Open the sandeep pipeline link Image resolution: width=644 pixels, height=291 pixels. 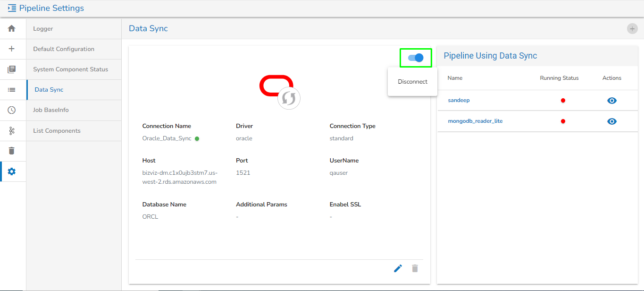point(459,100)
